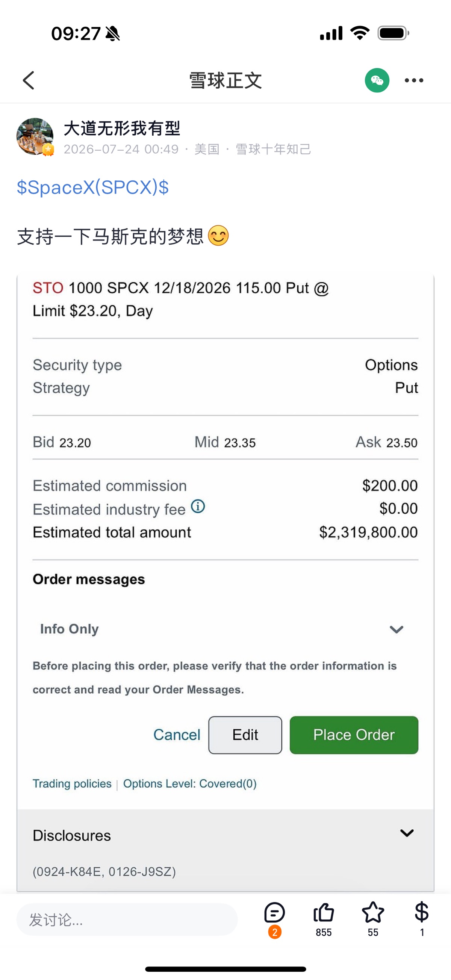Open Options Level: Covered(0) link
The image size is (451, 980).
pyautogui.click(x=190, y=784)
